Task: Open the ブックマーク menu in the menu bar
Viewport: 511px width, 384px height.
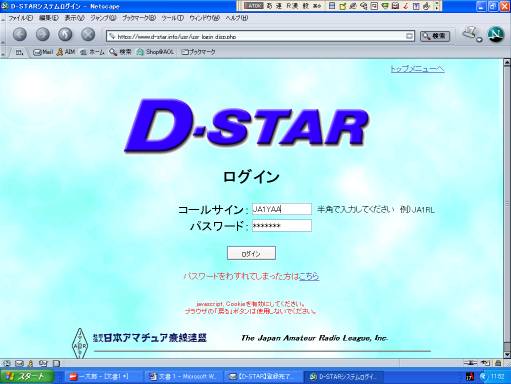Action: click(x=139, y=18)
